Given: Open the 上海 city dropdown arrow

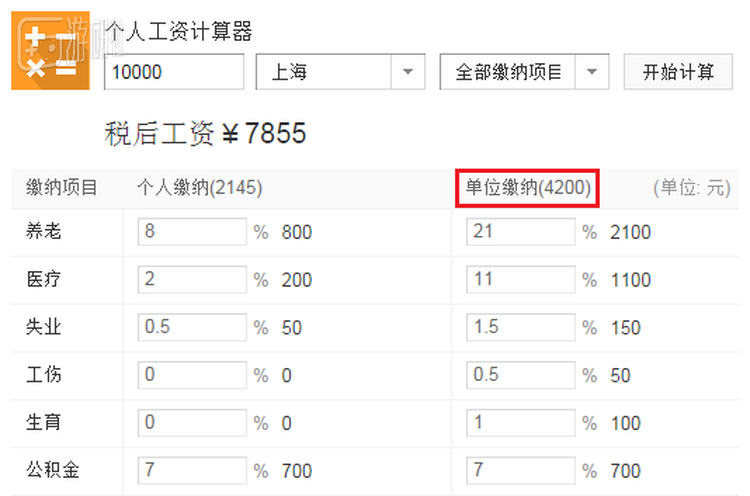Looking at the screenshot, I should click(406, 72).
